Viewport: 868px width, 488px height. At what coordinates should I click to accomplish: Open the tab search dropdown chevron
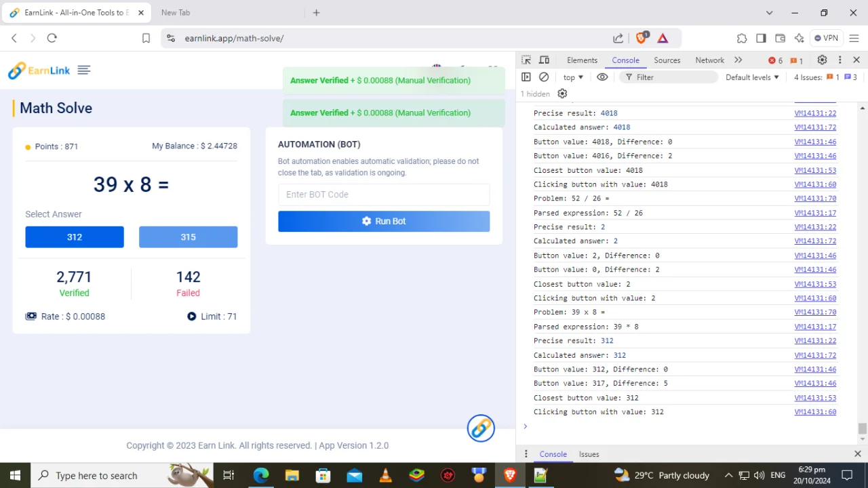click(x=769, y=13)
